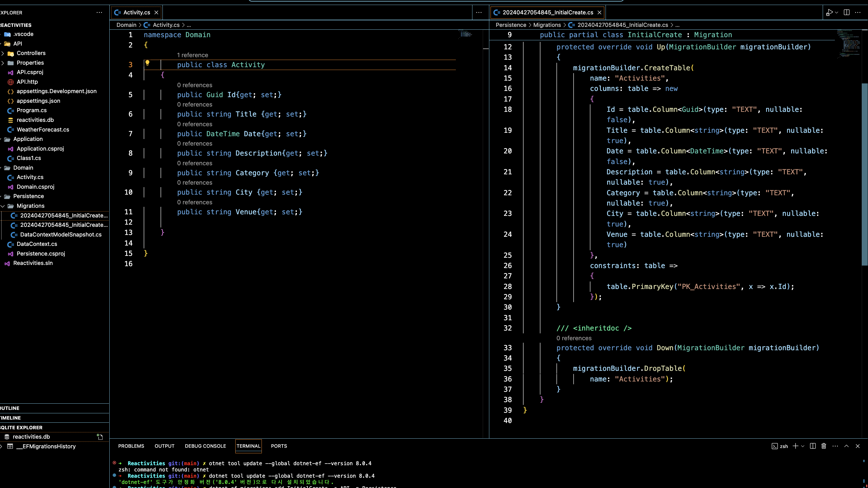Click the "1 reference" CodeLens link above Activity class

(192, 55)
